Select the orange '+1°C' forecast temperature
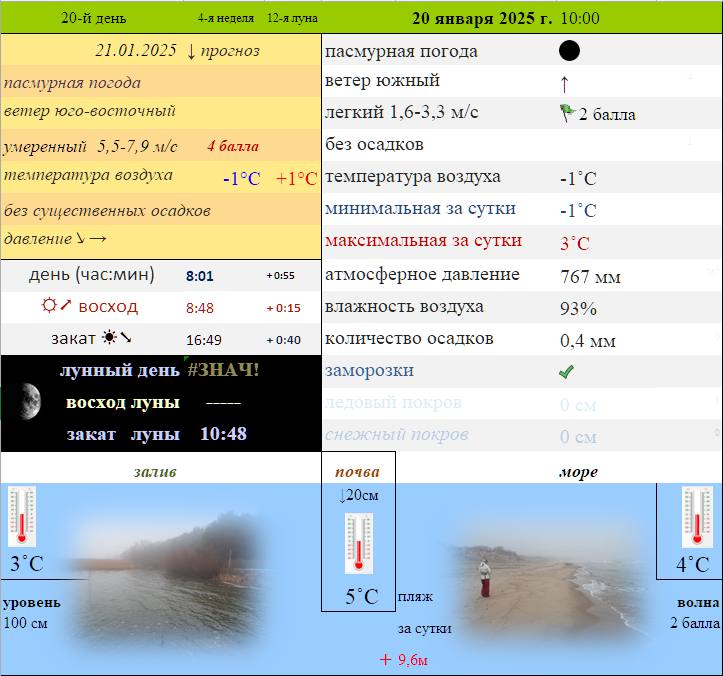This screenshot has width=723, height=676. coord(296,178)
